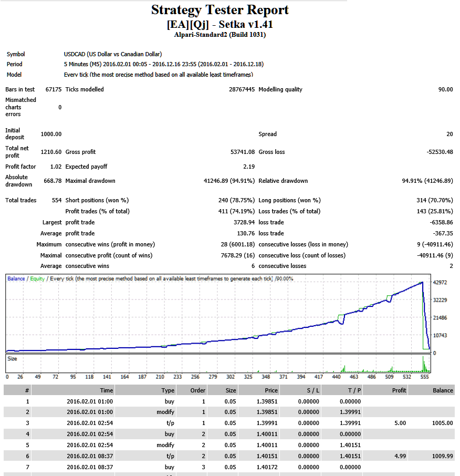
Task: Click price 1.40011 in row 4
Action: [x=267, y=434]
